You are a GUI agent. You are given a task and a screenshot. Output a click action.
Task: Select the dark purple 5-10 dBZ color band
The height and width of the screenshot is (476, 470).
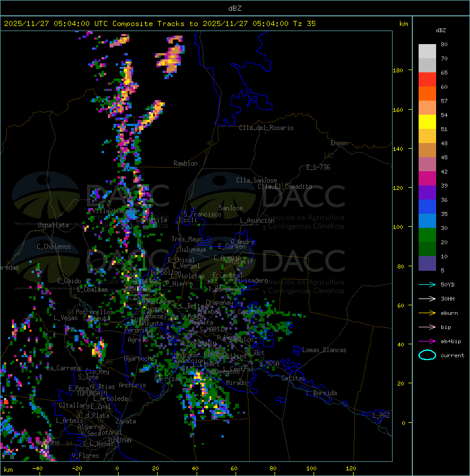coord(427,263)
